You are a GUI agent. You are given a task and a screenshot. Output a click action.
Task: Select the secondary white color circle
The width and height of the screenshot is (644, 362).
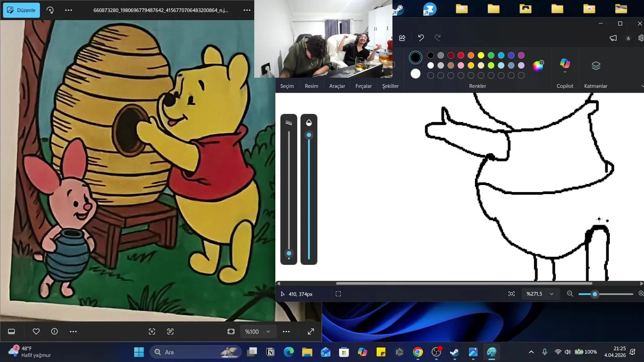click(x=415, y=74)
